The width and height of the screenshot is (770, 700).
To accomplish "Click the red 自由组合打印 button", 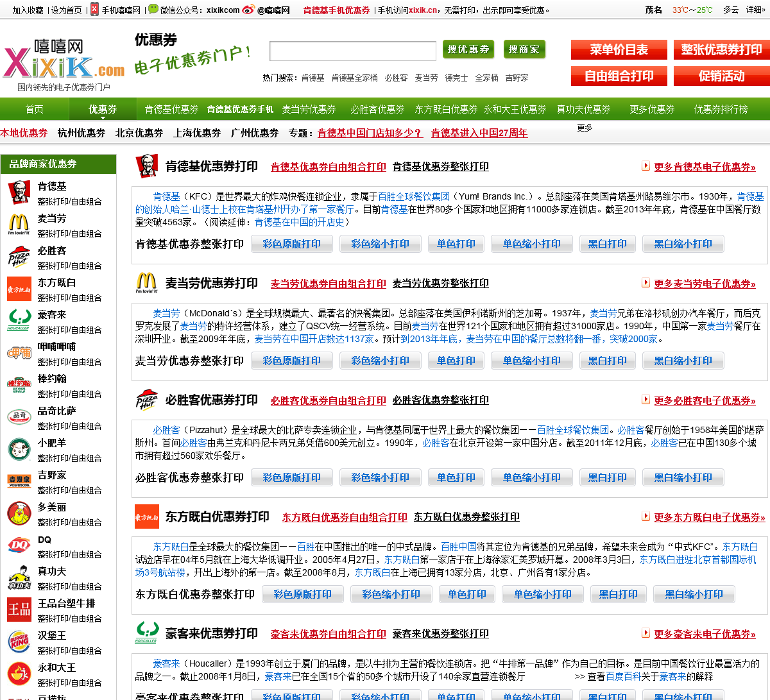I will pos(619,76).
